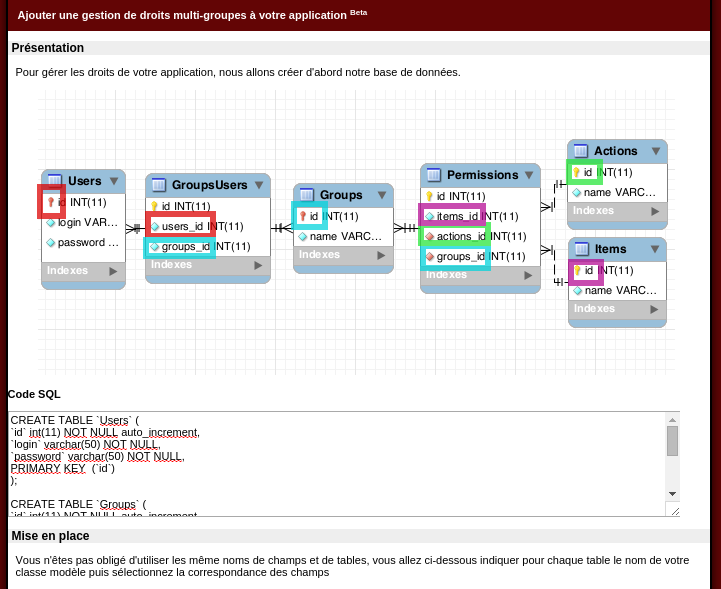Screen dimensions: 721x589
Task: Click the key icon of Groups id
Action: click(x=303, y=216)
